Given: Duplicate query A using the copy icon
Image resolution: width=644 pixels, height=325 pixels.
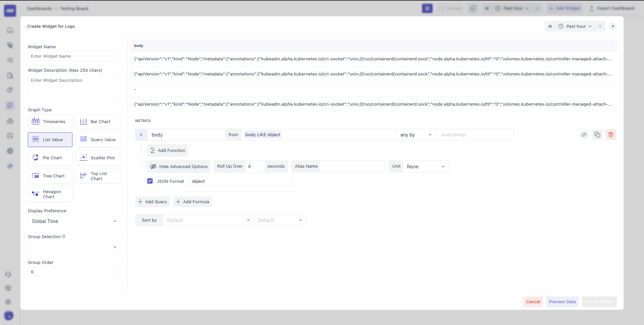Looking at the screenshot, I should click(x=597, y=134).
